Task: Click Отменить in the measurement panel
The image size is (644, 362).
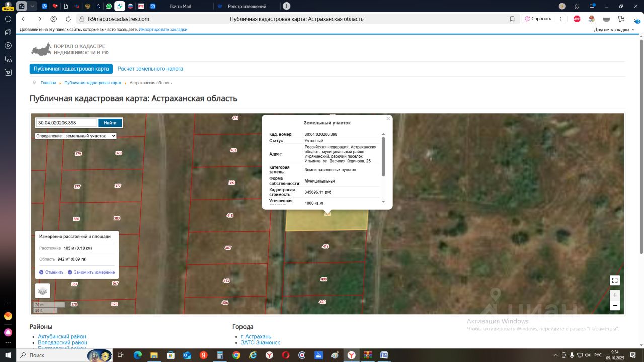Action: 51,272
